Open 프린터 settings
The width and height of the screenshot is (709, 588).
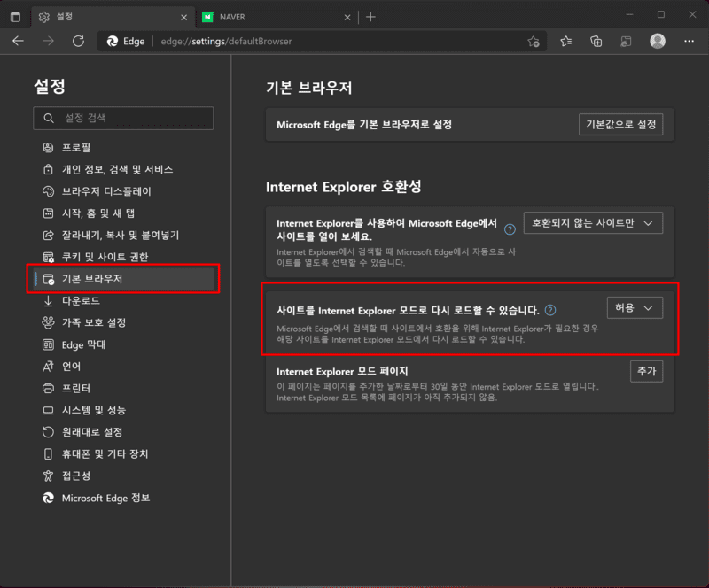tap(123, 388)
